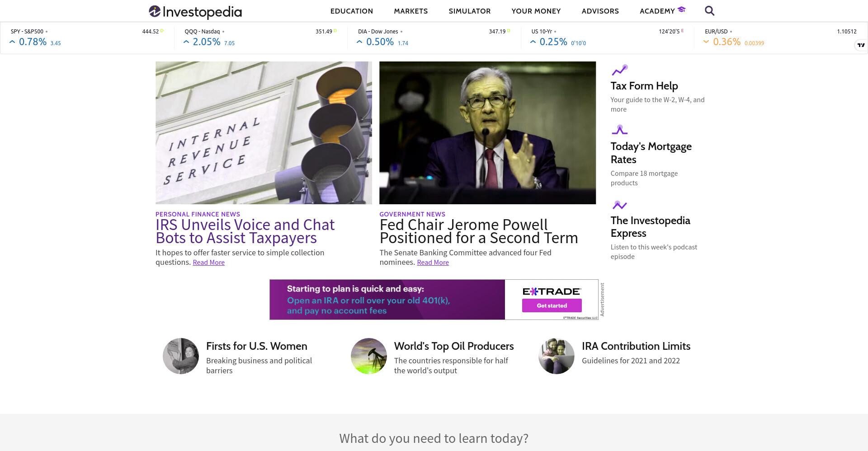Image resolution: width=868 pixels, height=451 pixels.
Task: Open the Education menu
Action: tap(352, 11)
